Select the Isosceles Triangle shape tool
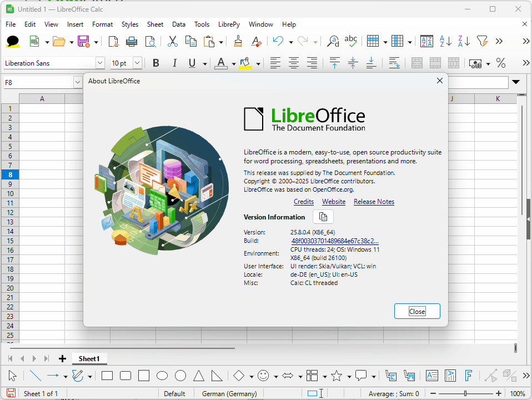The image size is (532, 400). (199, 376)
